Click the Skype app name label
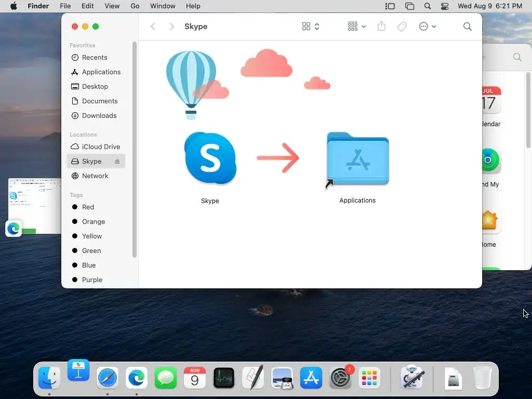This screenshot has height=399, width=532. tap(210, 201)
